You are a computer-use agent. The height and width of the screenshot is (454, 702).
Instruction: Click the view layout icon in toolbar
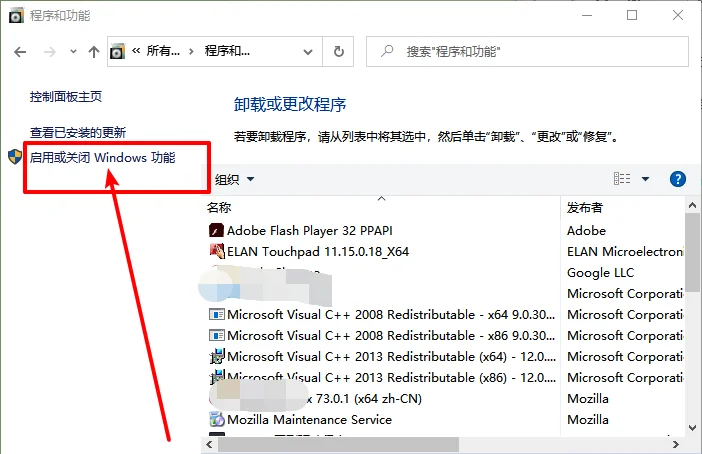622,179
